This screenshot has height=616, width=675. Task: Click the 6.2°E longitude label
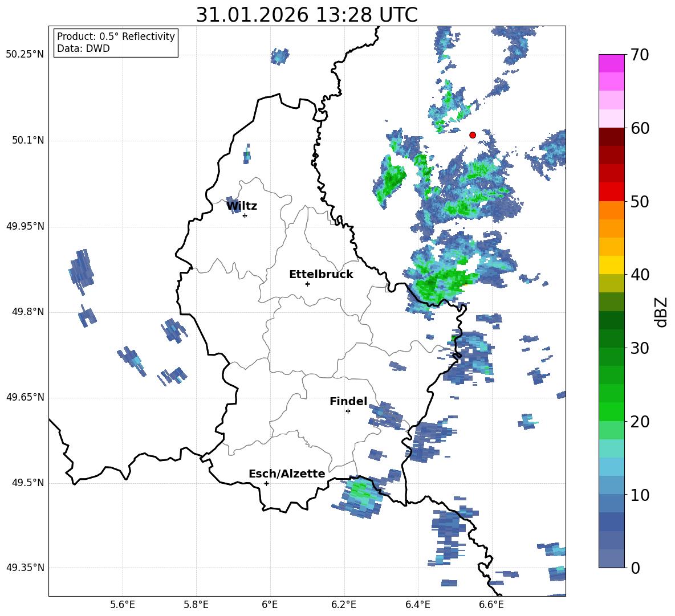tap(344, 605)
